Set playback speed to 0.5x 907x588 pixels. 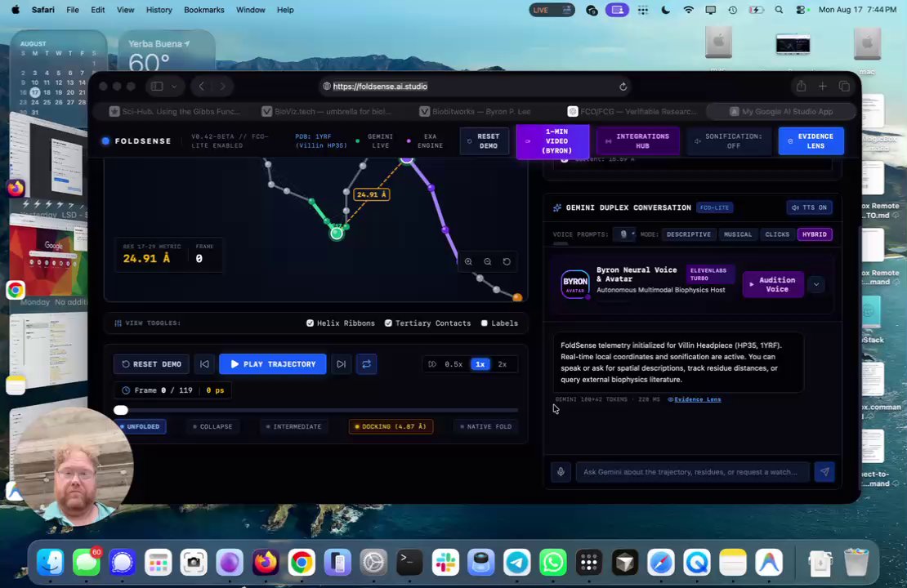[x=453, y=364]
